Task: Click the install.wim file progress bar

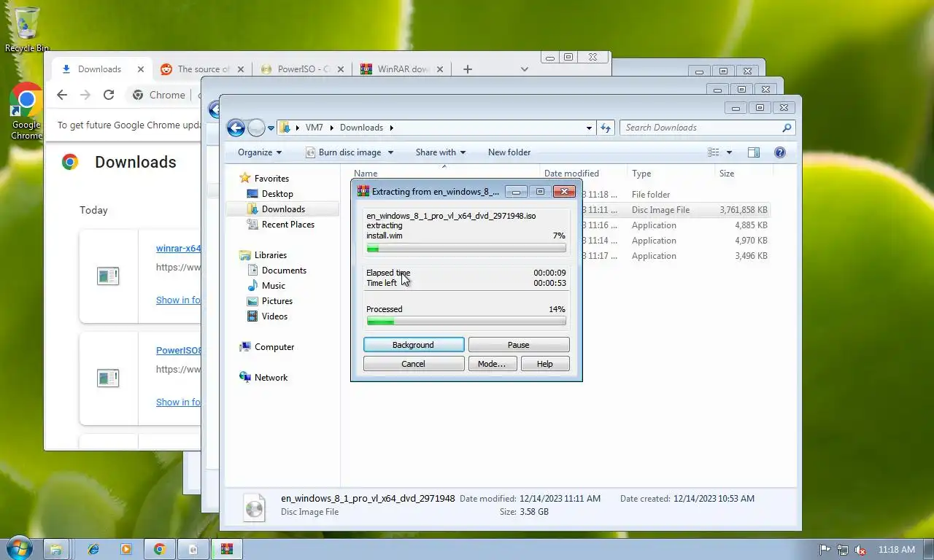Action: pyautogui.click(x=466, y=249)
